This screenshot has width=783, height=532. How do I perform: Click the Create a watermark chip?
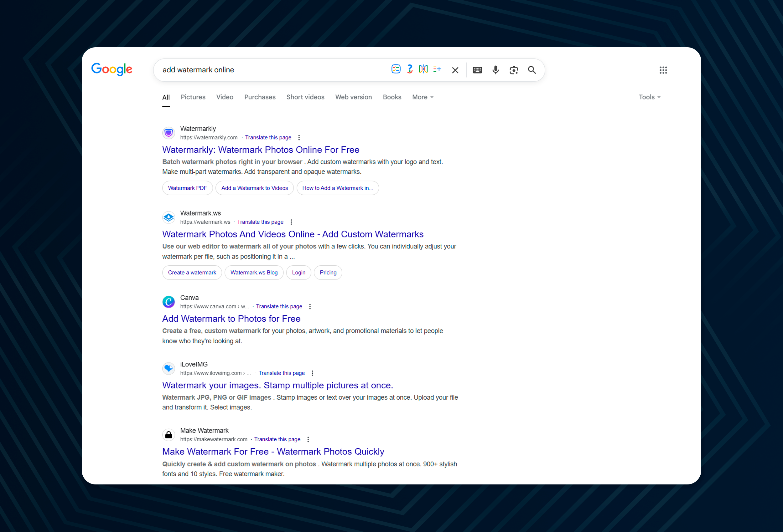(192, 272)
